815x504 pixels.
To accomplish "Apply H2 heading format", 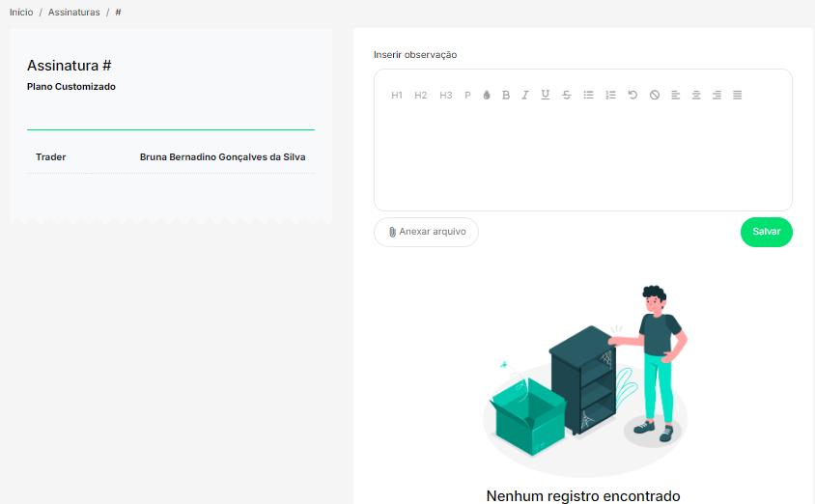I will tap(421, 96).
